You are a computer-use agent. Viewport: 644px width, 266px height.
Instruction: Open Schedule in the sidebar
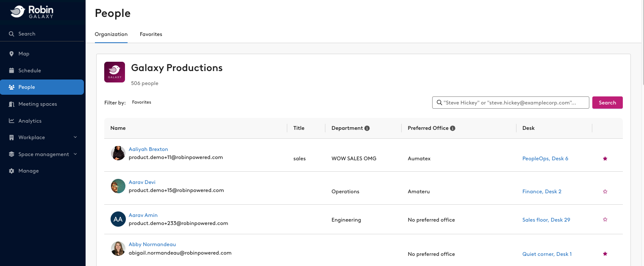pyautogui.click(x=42, y=71)
